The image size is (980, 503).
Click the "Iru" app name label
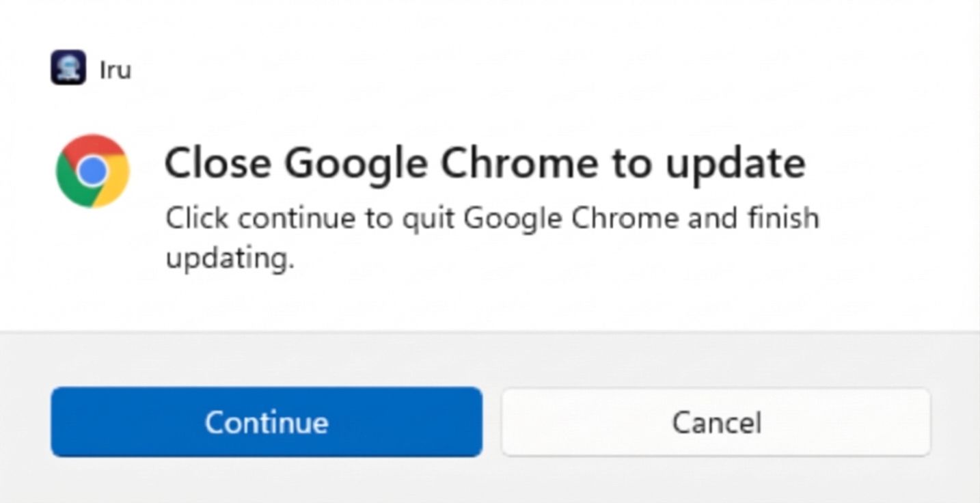[115, 70]
